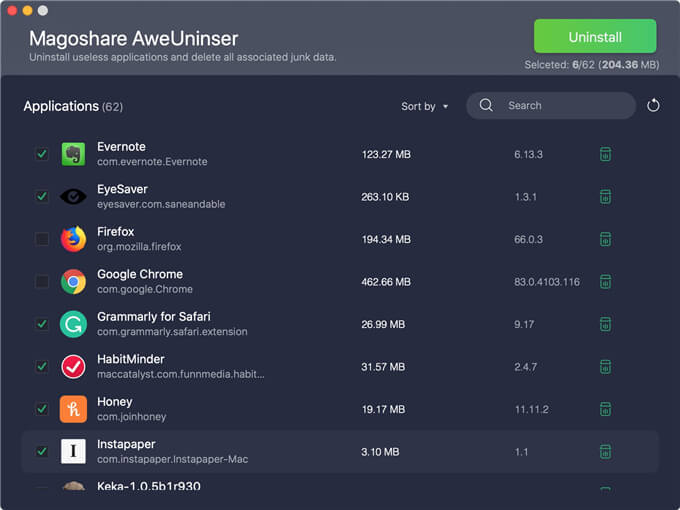Select the HabitMinder application name
This screenshot has height=510, width=680.
click(131, 359)
